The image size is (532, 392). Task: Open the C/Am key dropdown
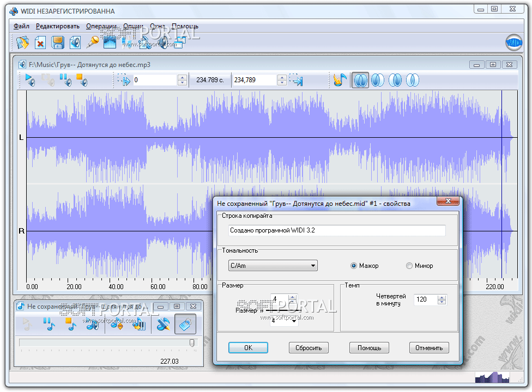(x=273, y=266)
